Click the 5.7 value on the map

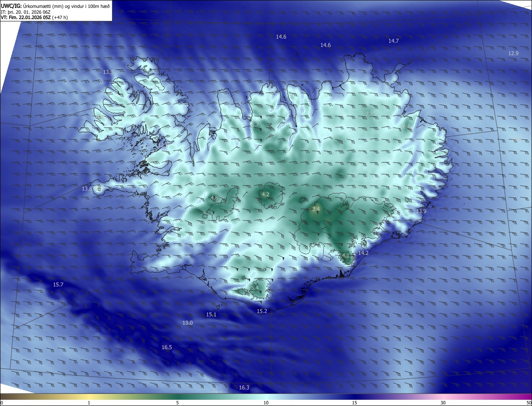coord(255,125)
